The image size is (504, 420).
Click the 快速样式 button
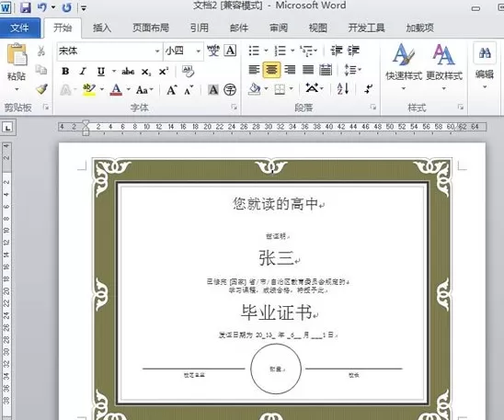pos(404,67)
